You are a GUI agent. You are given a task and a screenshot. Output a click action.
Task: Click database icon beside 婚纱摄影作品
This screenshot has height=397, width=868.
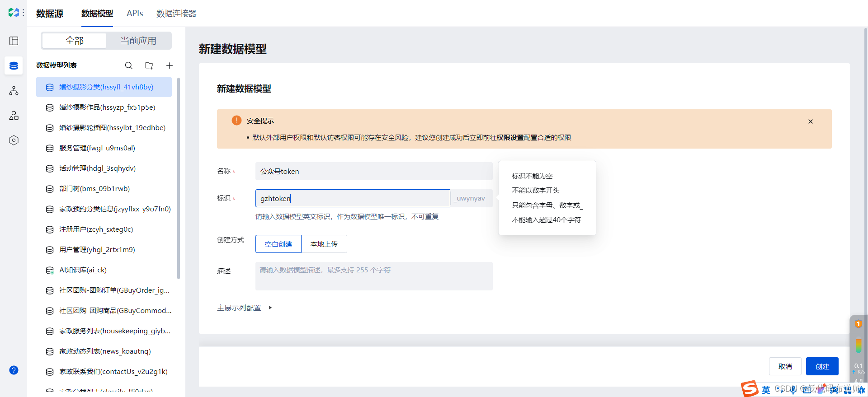click(50, 107)
